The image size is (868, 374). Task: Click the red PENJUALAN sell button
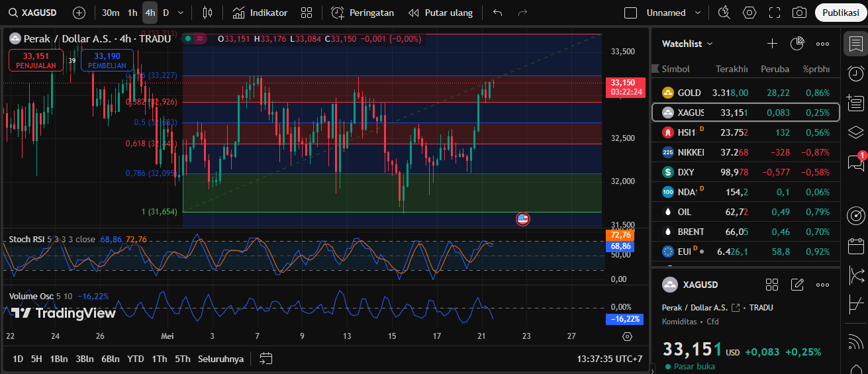36,60
